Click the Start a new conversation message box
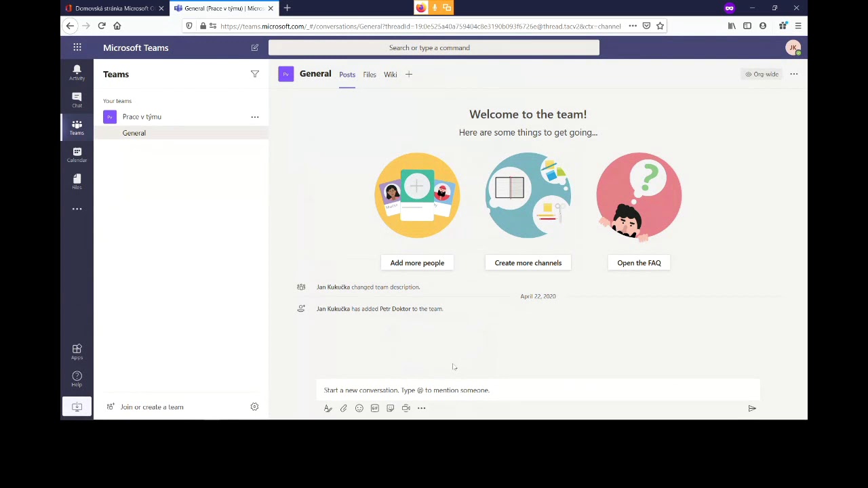 [x=538, y=390]
